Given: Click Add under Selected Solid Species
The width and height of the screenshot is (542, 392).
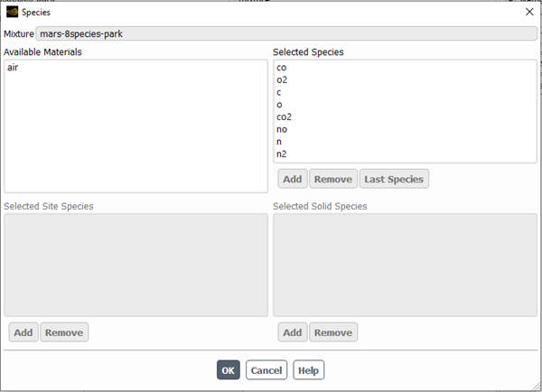Looking at the screenshot, I should point(293,332).
